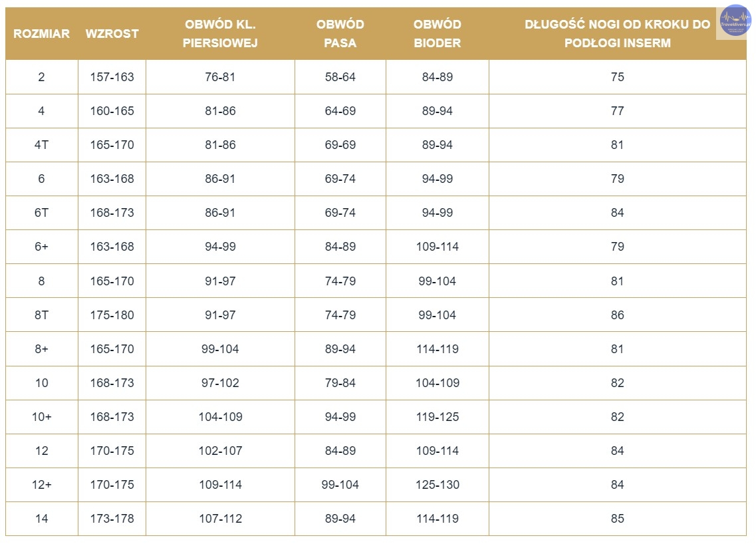
Task: Click the Traveldivers logo in the corner
Action: (x=734, y=21)
